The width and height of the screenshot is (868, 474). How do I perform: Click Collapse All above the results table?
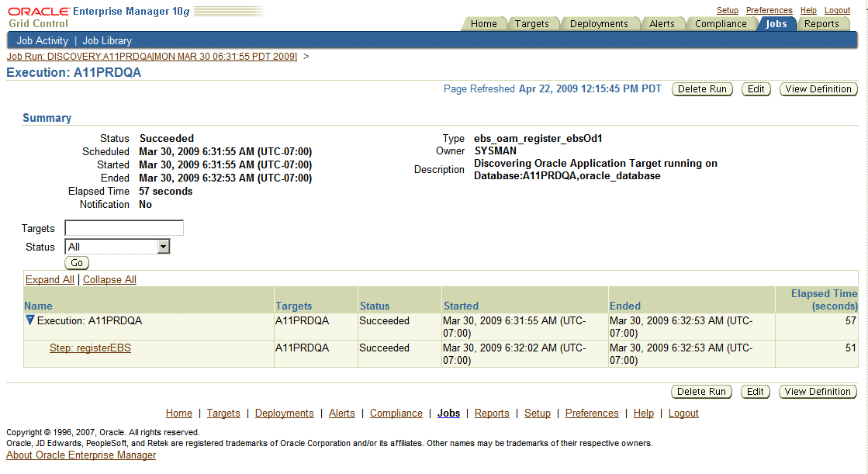tap(109, 279)
